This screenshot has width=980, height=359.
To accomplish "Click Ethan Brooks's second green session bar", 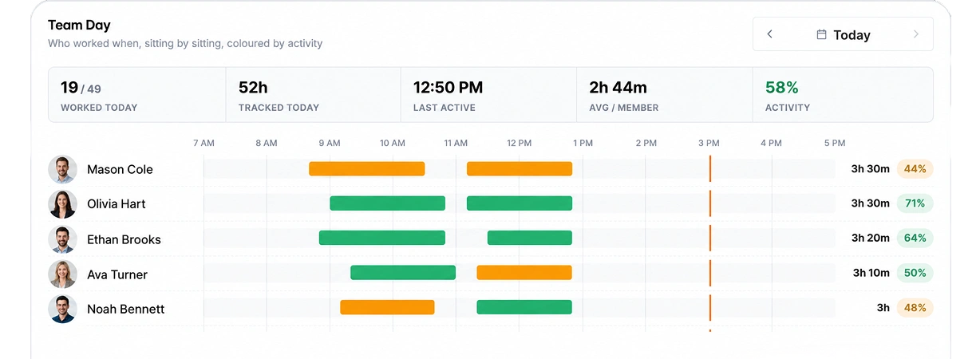I will click(530, 238).
